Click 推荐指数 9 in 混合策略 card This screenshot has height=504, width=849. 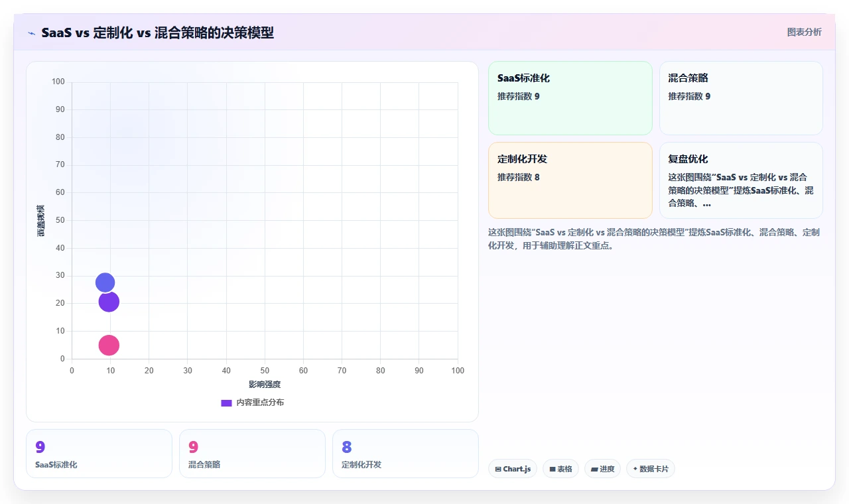(x=689, y=96)
